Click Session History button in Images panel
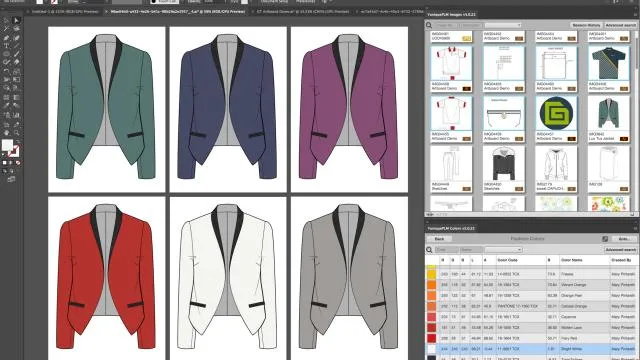The image size is (640, 360). 586,25
